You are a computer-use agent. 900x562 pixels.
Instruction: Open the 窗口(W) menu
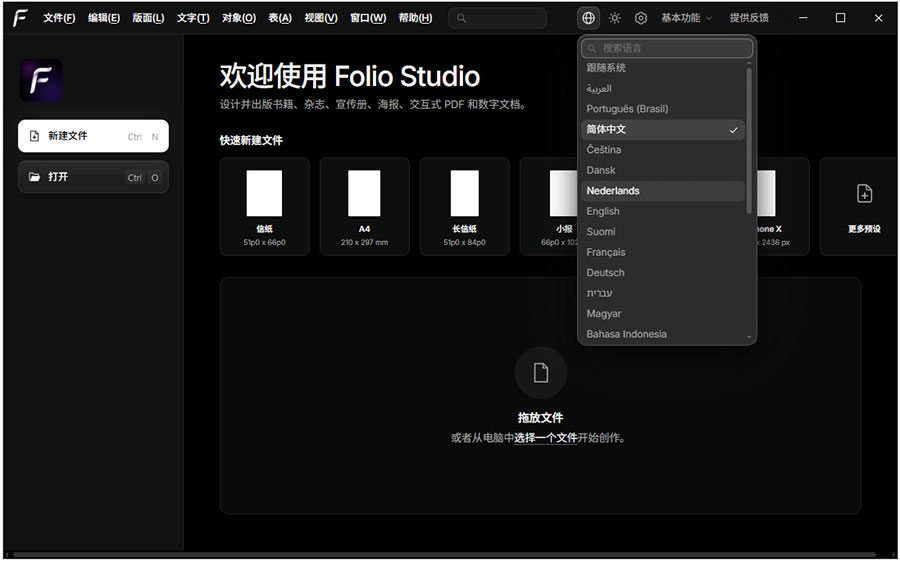[368, 18]
